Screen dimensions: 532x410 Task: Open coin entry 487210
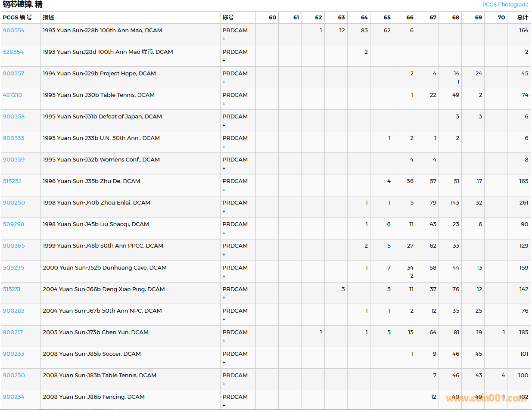tap(12, 95)
